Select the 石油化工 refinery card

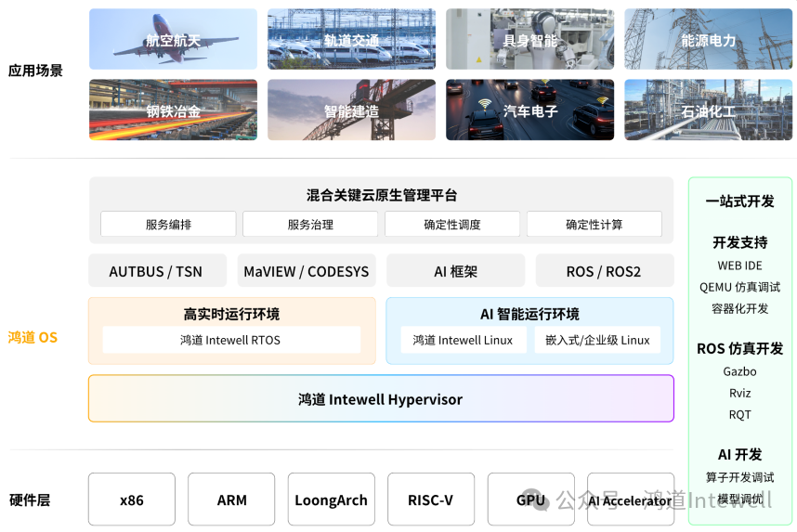pos(709,110)
